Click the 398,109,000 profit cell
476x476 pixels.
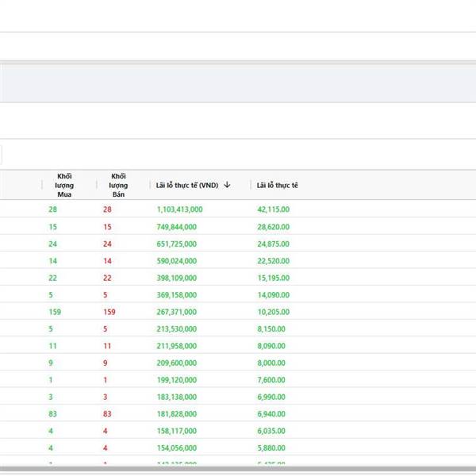176,278
